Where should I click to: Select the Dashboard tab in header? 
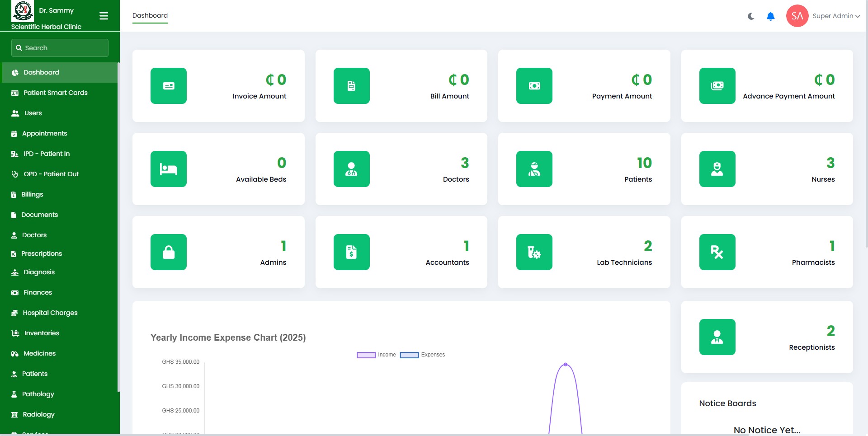150,15
